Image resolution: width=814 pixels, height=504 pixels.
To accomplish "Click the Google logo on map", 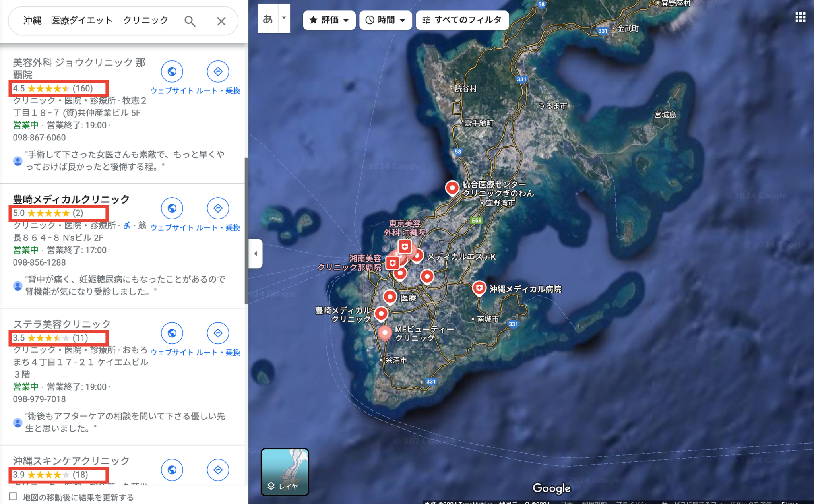I will pos(551,488).
